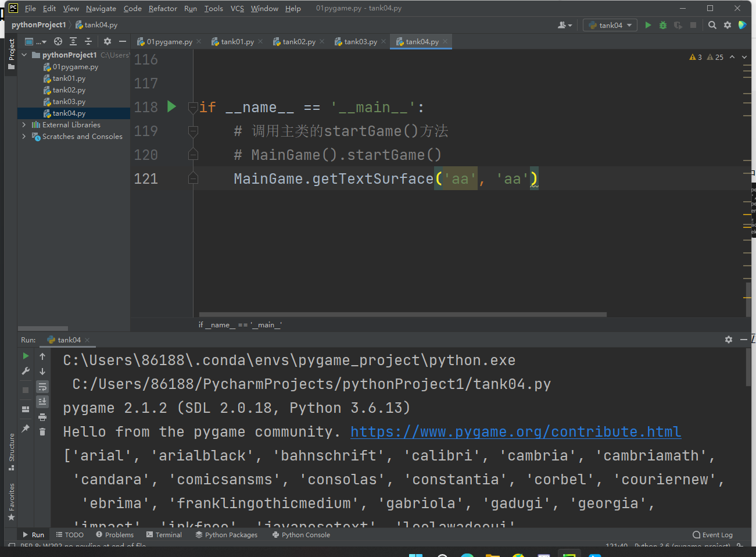This screenshot has width=756, height=557.
Task: Toggle soft-wrap in Run console
Action: pos(42,387)
